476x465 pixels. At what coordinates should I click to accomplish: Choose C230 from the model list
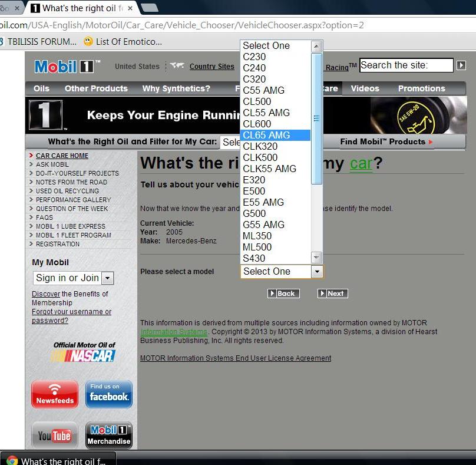point(276,57)
